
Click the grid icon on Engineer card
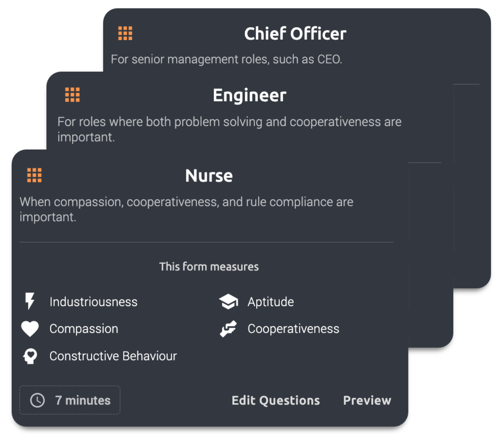[x=72, y=95]
